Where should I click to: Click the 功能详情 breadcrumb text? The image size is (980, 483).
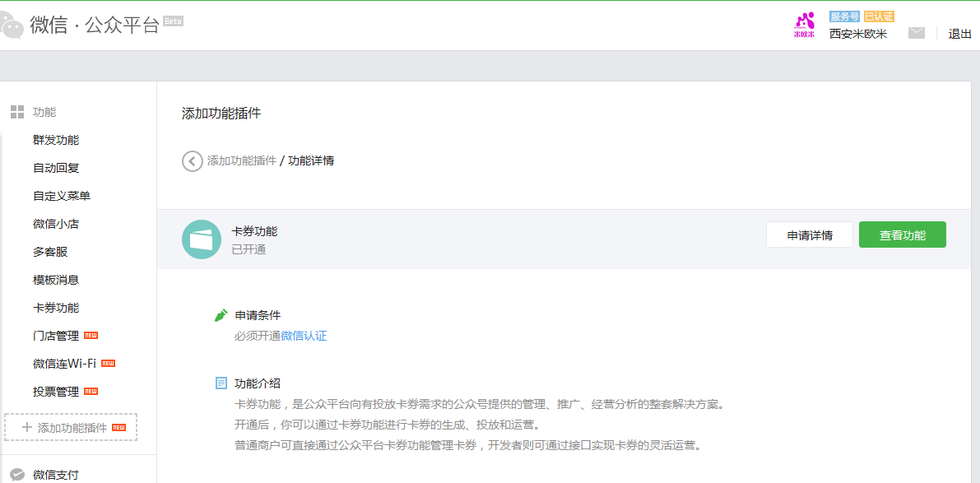(x=311, y=160)
